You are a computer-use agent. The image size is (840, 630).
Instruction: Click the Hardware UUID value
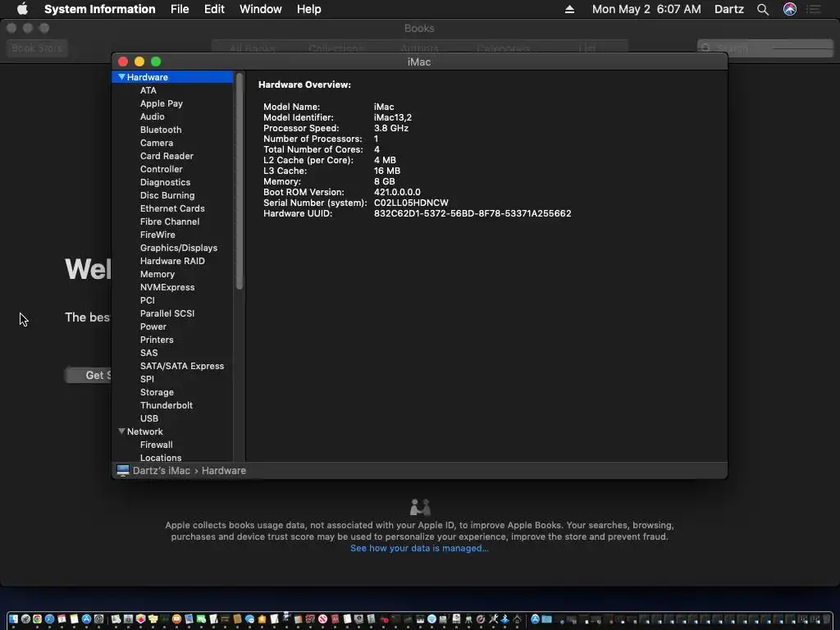(x=472, y=213)
